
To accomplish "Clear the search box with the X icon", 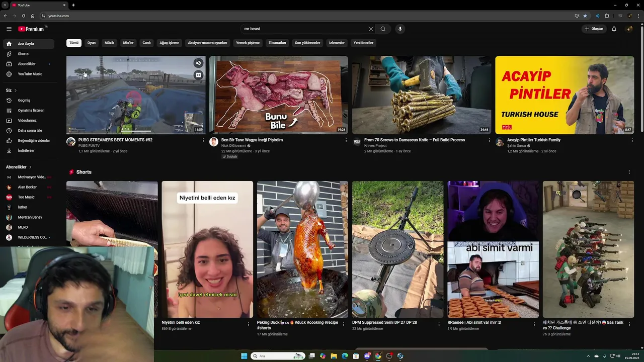I will (371, 29).
